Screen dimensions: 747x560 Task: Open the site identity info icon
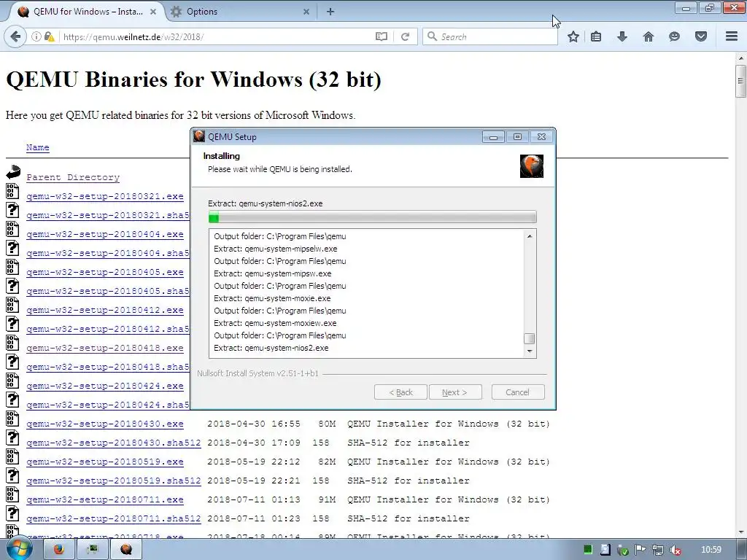[36, 36]
